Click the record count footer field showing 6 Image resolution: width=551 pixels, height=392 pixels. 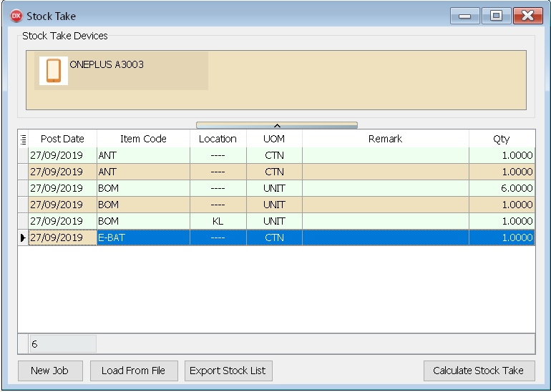click(x=62, y=344)
